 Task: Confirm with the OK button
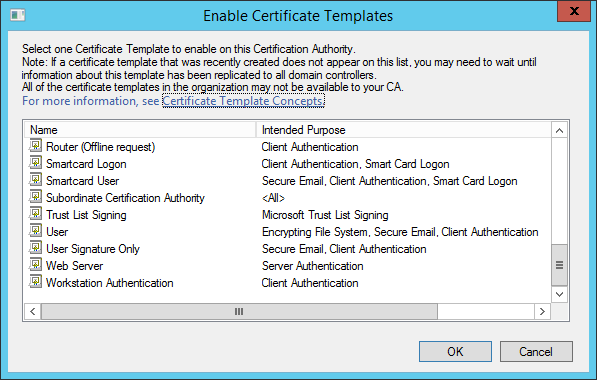pos(455,351)
